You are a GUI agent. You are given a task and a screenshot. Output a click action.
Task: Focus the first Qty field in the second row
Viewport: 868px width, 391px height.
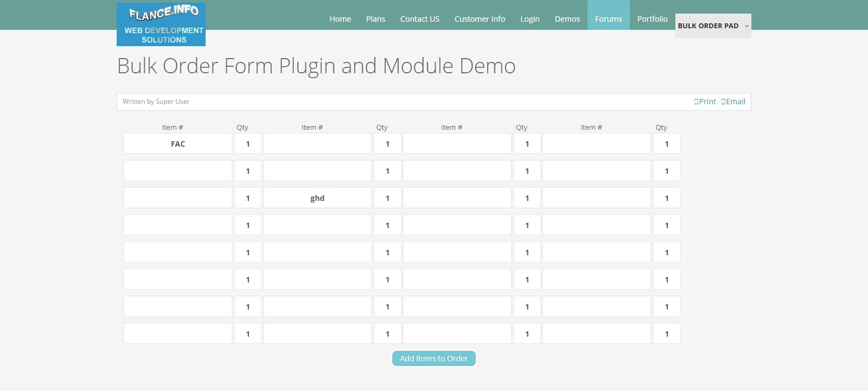tap(248, 171)
